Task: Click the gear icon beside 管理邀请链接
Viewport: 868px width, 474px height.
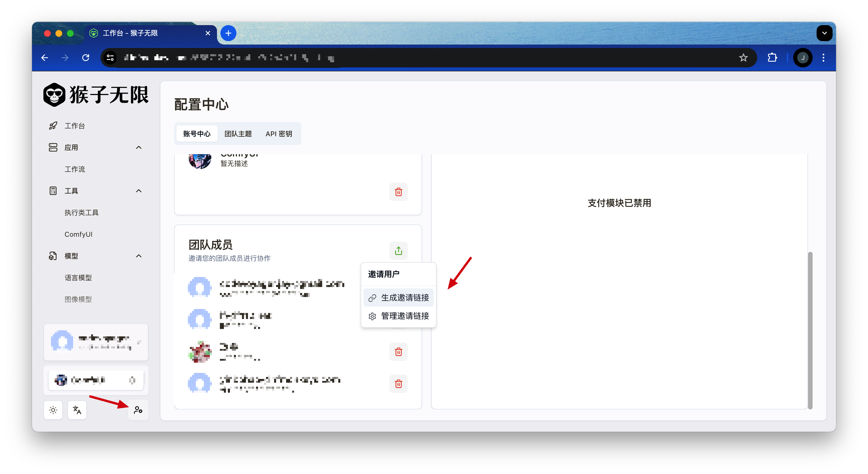Action: tap(372, 316)
